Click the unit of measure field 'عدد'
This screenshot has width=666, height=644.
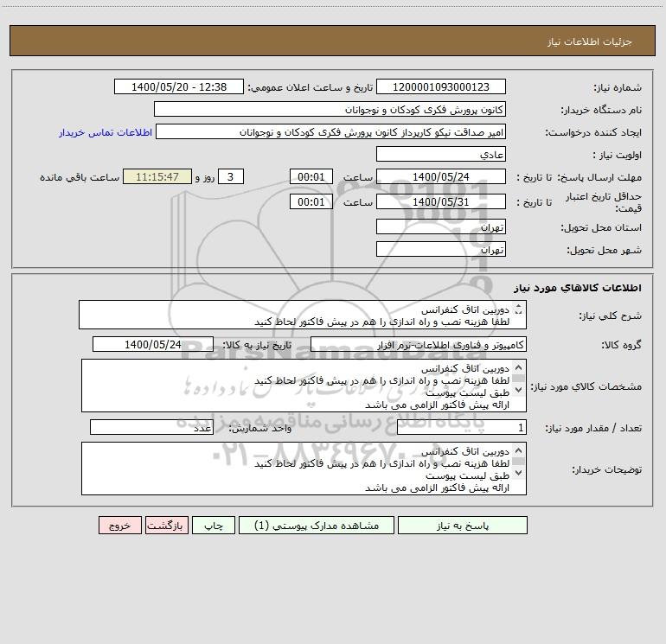click(151, 427)
